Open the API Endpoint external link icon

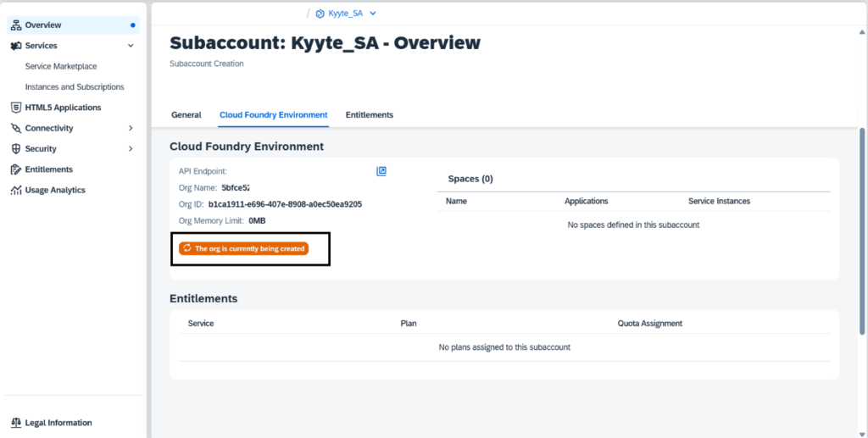pos(381,171)
